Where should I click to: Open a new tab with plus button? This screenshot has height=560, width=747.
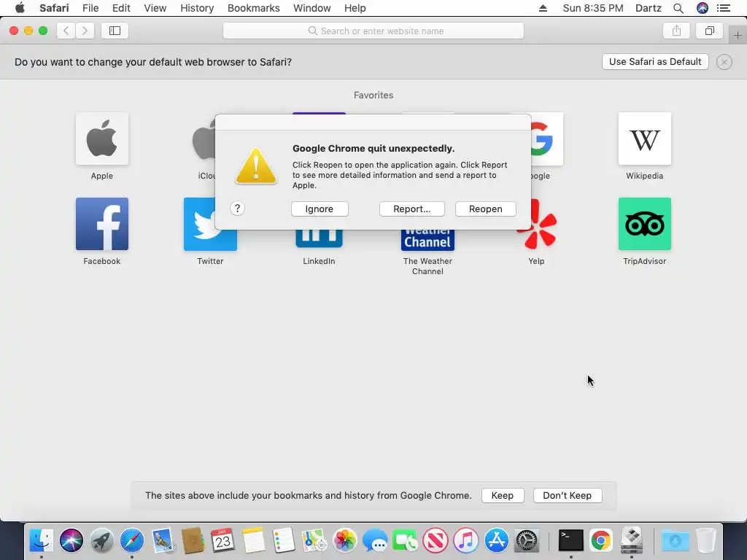point(738,35)
